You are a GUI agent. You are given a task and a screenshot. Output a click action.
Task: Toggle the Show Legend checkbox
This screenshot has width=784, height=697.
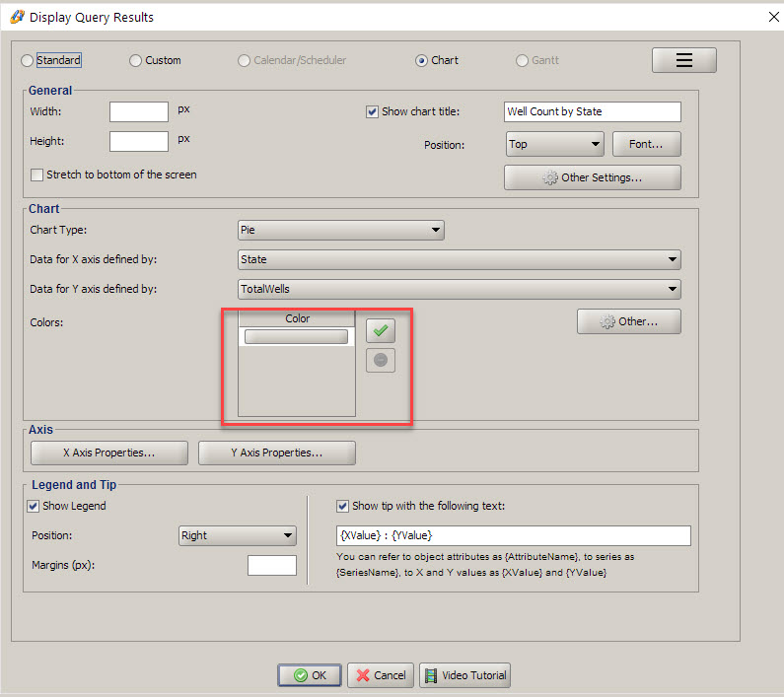pyautogui.click(x=33, y=506)
